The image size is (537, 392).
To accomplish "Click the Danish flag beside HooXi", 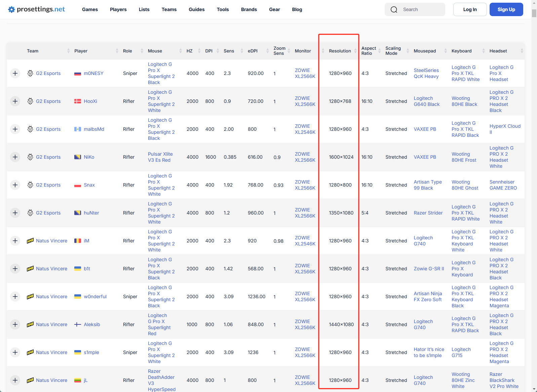I will tap(78, 101).
